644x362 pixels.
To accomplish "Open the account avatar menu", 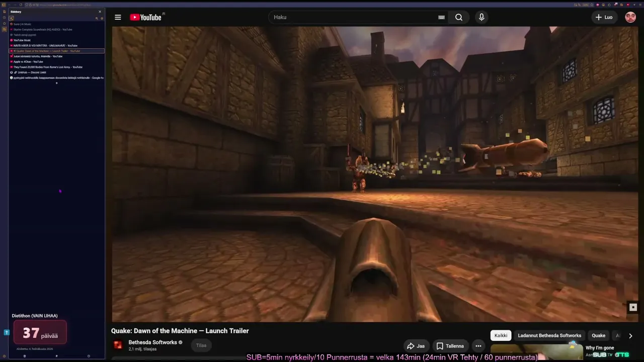I will point(630,17).
